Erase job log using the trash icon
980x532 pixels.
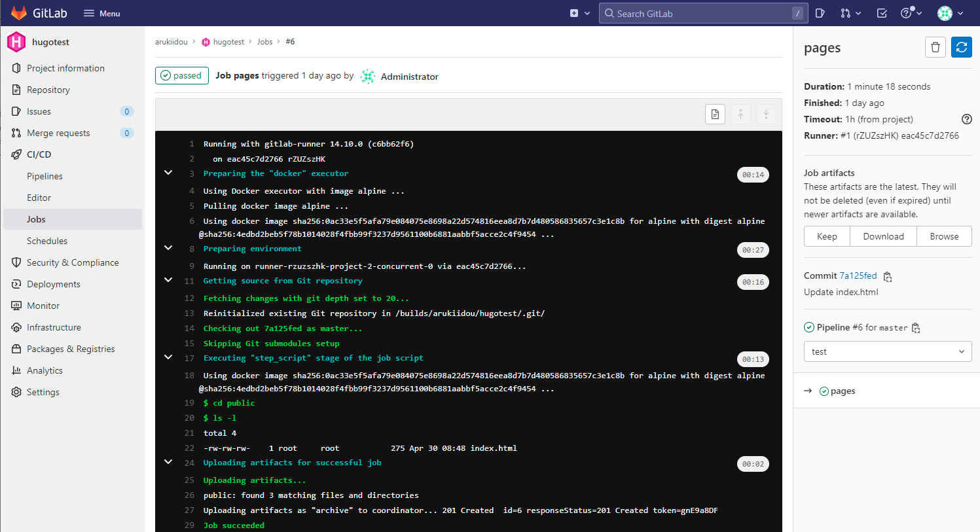pos(935,47)
